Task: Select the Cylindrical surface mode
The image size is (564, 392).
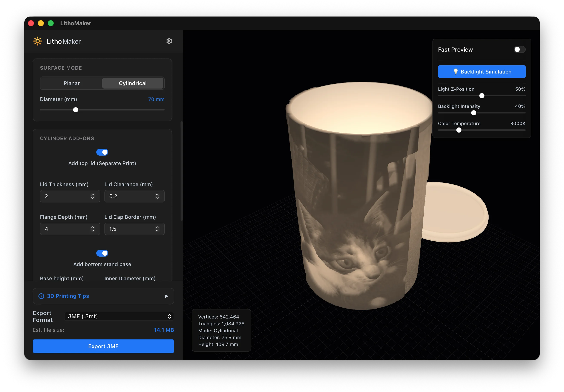Action: coord(133,83)
